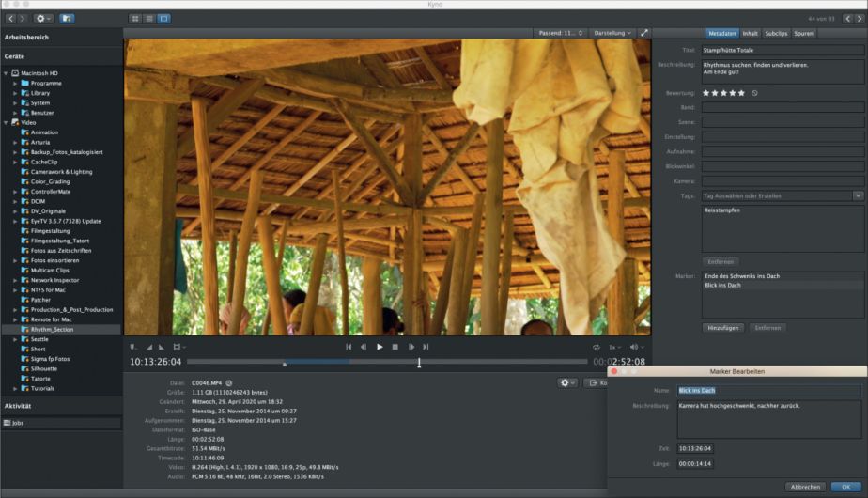Set the rating to three stars
868x498 pixels.
coord(723,93)
